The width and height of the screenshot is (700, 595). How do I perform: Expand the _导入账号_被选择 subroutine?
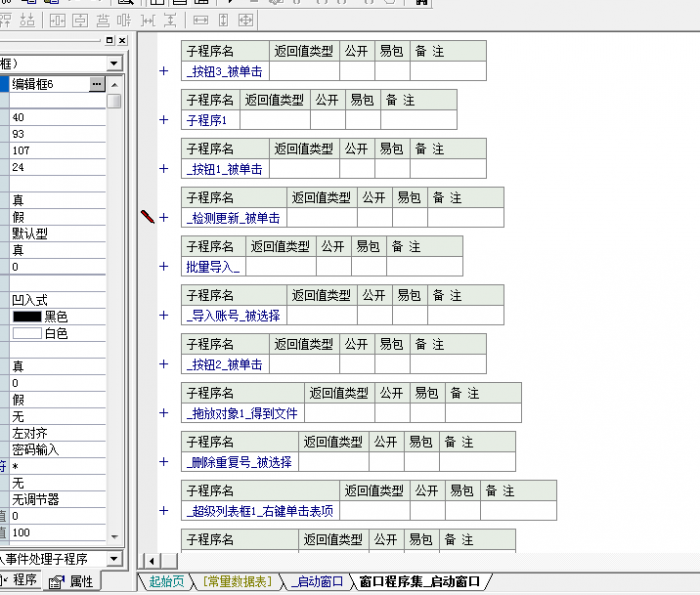click(164, 315)
